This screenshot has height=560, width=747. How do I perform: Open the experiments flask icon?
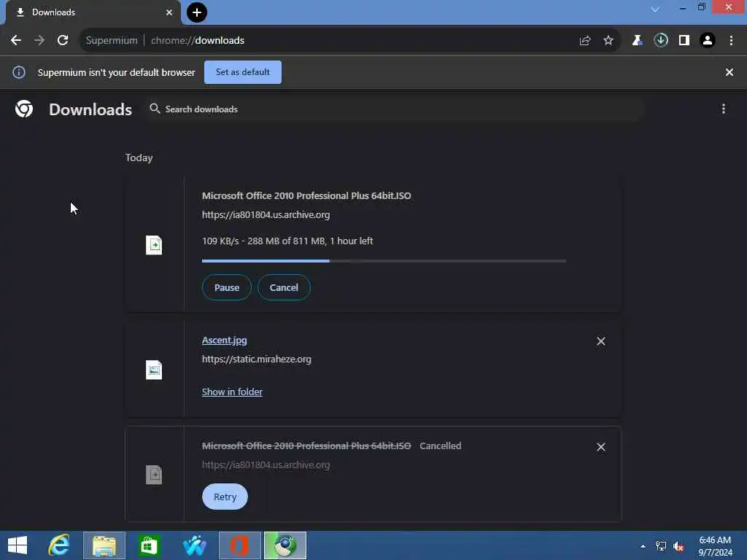pyautogui.click(x=637, y=41)
